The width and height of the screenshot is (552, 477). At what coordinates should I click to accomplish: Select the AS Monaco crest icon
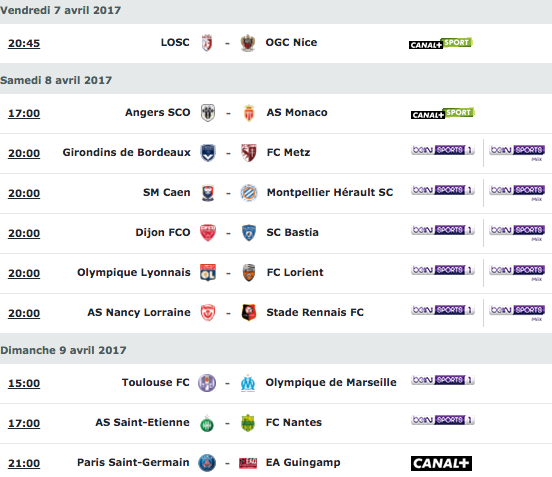(249, 113)
